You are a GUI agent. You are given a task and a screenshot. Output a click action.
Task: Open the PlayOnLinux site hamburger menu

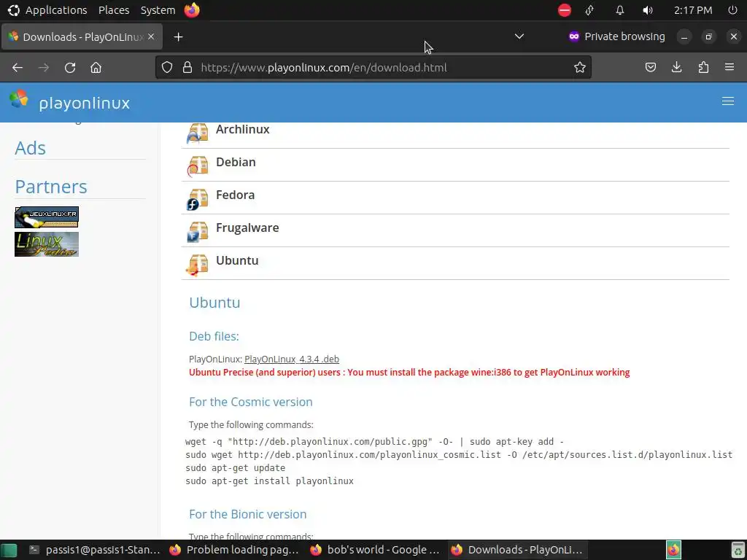[727, 101]
